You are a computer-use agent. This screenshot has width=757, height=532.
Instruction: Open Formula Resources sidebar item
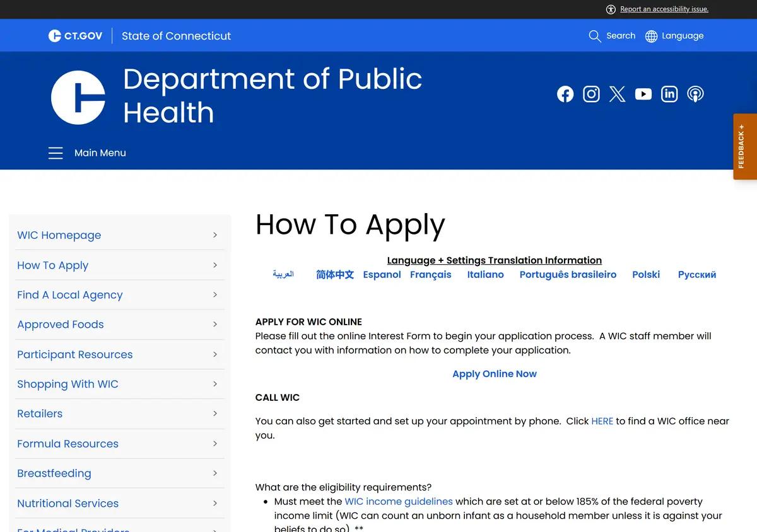67,444
